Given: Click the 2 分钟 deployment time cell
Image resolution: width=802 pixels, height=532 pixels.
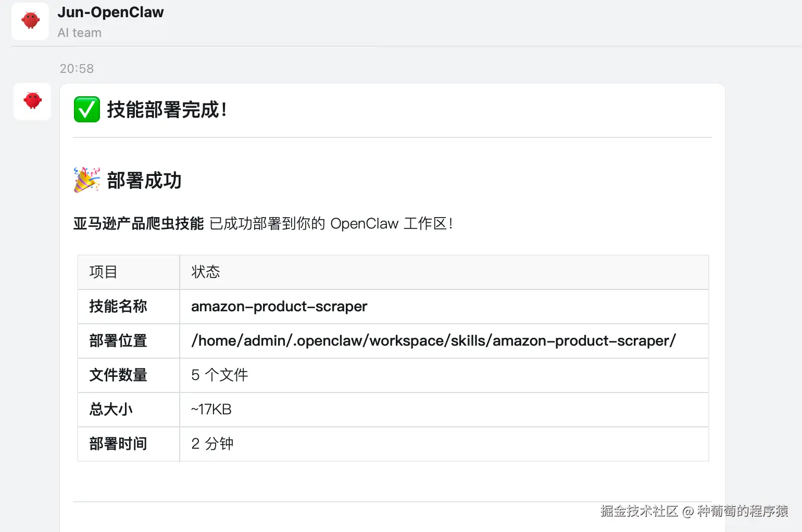Looking at the screenshot, I should coord(212,444).
